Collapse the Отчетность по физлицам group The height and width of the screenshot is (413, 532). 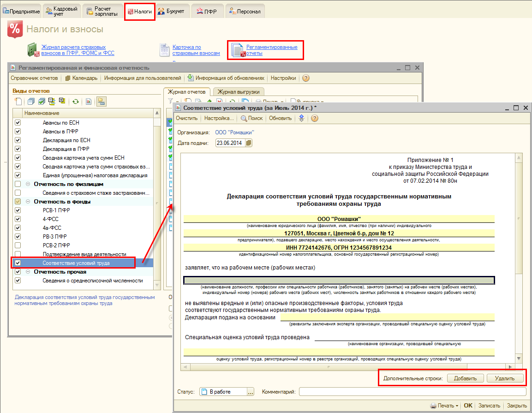(28, 184)
